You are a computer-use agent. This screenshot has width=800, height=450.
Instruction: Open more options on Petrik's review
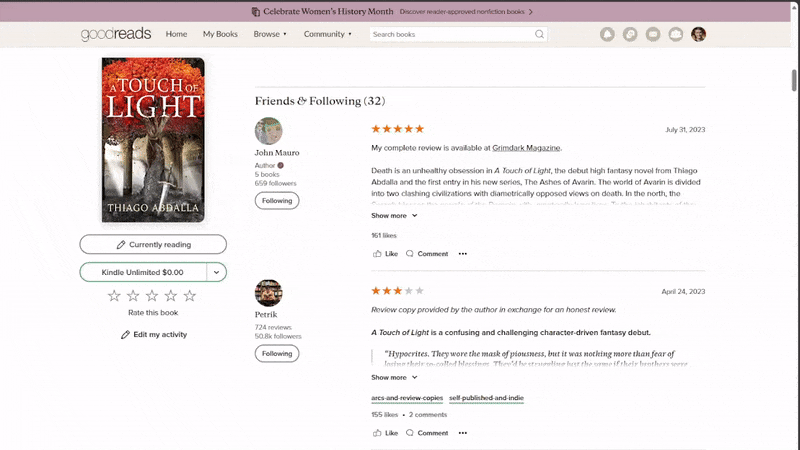[463, 433]
